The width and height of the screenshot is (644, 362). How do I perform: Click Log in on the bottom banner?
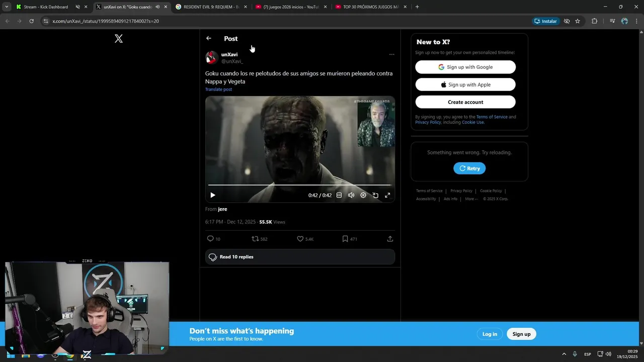point(490,334)
